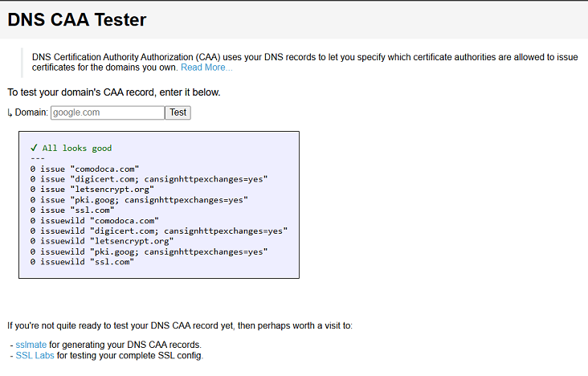Click the arrow icon before Domain label

click(10, 112)
